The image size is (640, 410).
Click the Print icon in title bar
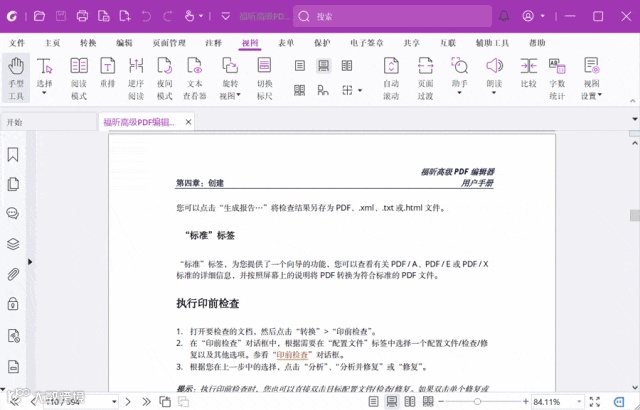(x=82, y=16)
